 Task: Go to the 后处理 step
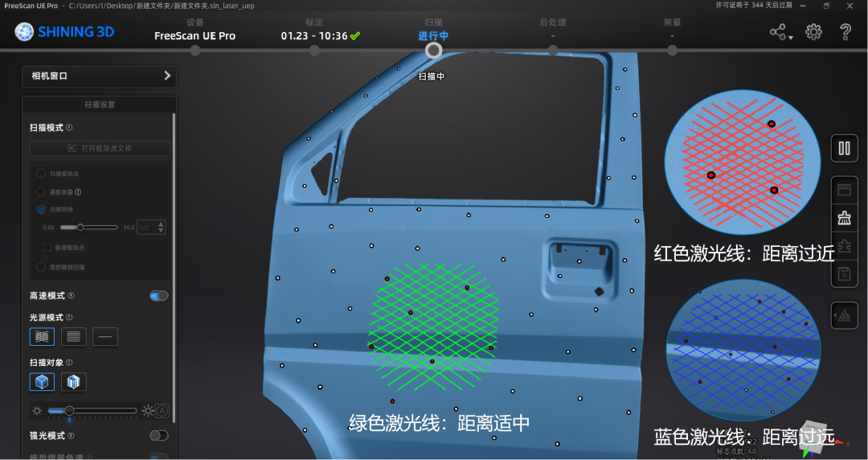coord(552,23)
